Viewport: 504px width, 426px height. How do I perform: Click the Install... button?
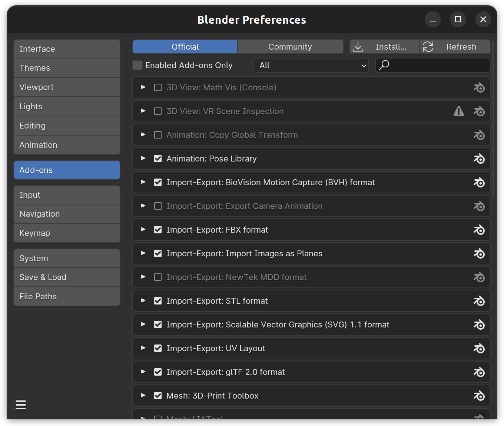click(385, 47)
